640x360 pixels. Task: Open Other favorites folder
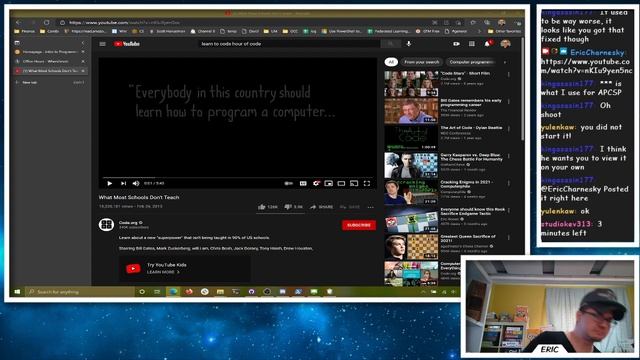tap(504, 31)
